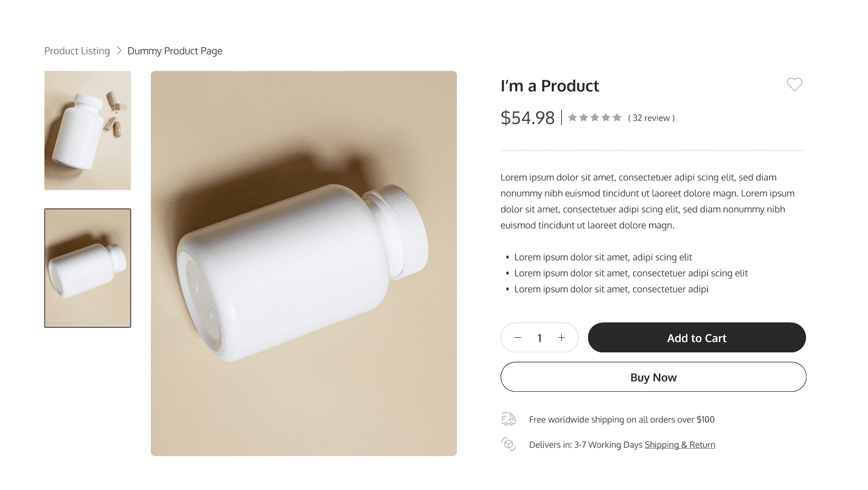Click the first rating star

tap(572, 117)
